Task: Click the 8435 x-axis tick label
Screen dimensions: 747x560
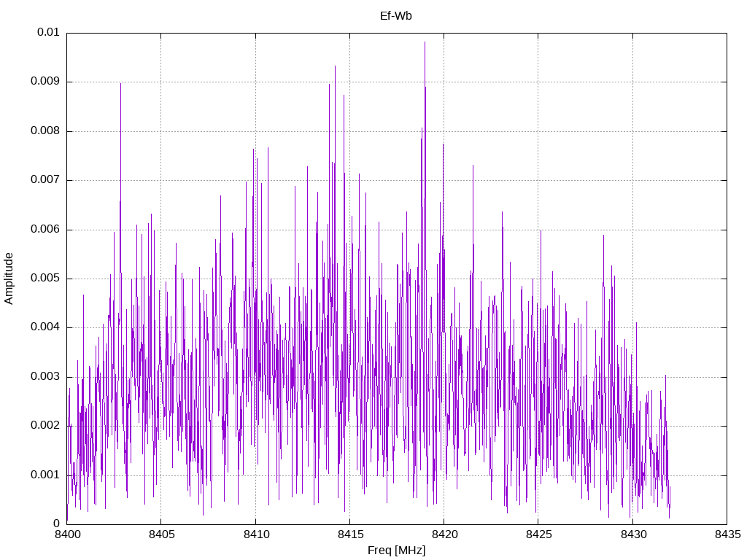Action: (727, 534)
